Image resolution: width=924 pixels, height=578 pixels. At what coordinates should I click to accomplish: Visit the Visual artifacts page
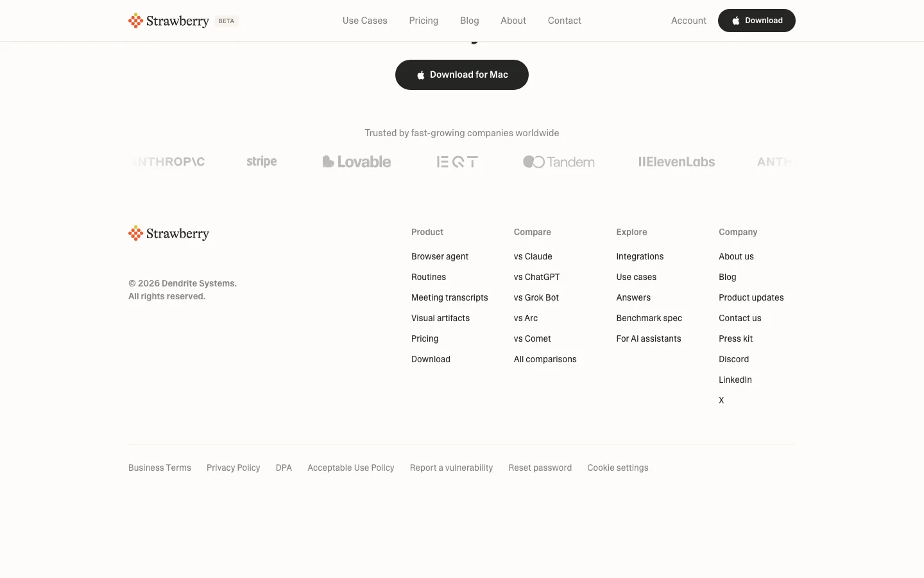pyautogui.click(x=441, y=318)
